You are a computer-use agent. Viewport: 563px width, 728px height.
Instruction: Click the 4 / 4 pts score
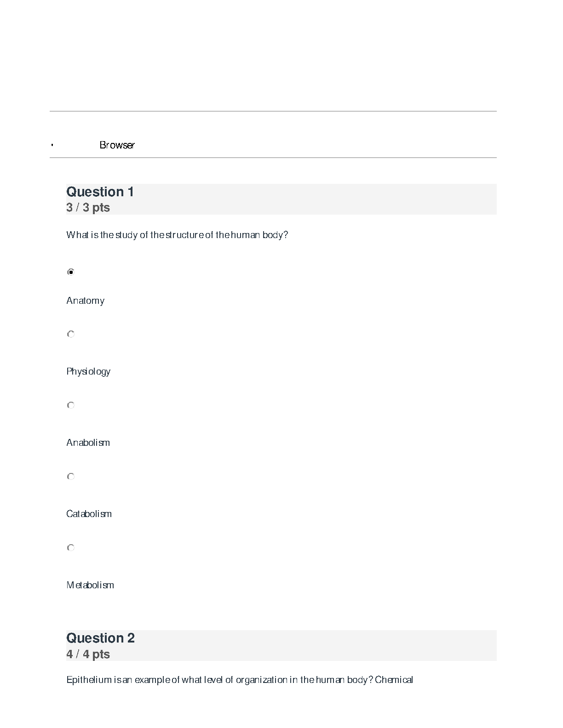tap(88, 654)
